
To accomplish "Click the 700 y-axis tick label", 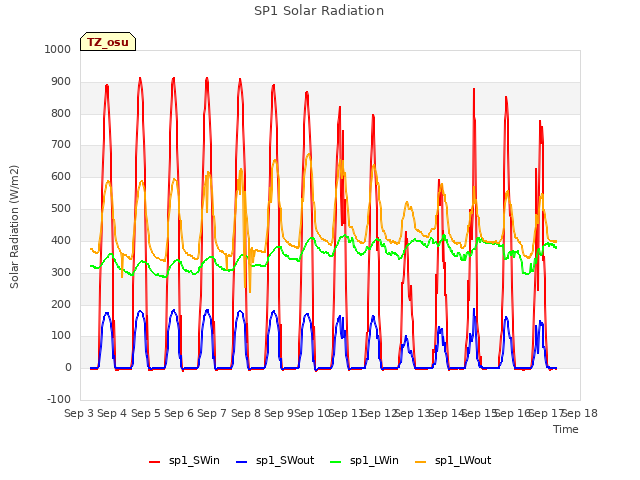I will 61,144.
